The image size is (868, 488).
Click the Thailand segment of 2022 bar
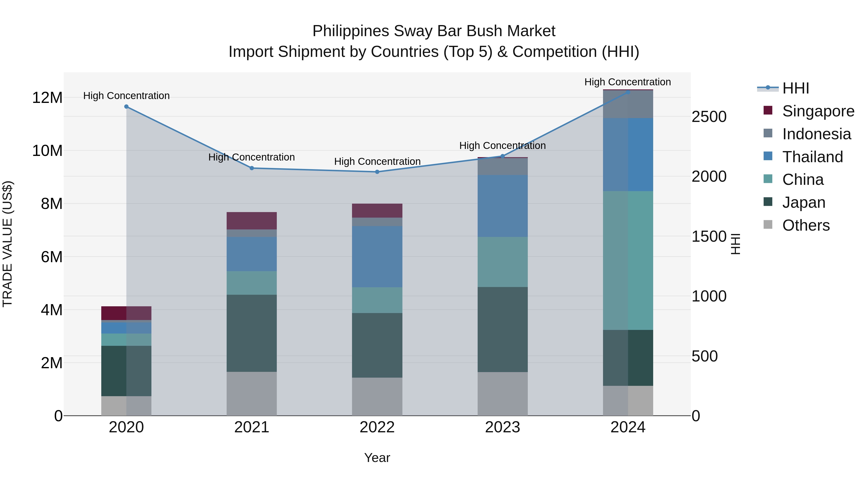click(377, 257)
